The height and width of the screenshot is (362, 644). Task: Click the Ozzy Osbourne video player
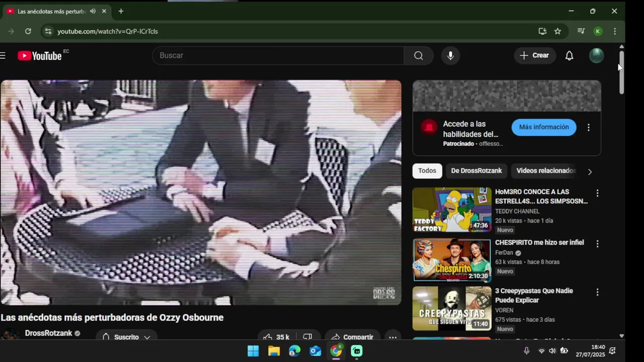(x=201, y=193)
